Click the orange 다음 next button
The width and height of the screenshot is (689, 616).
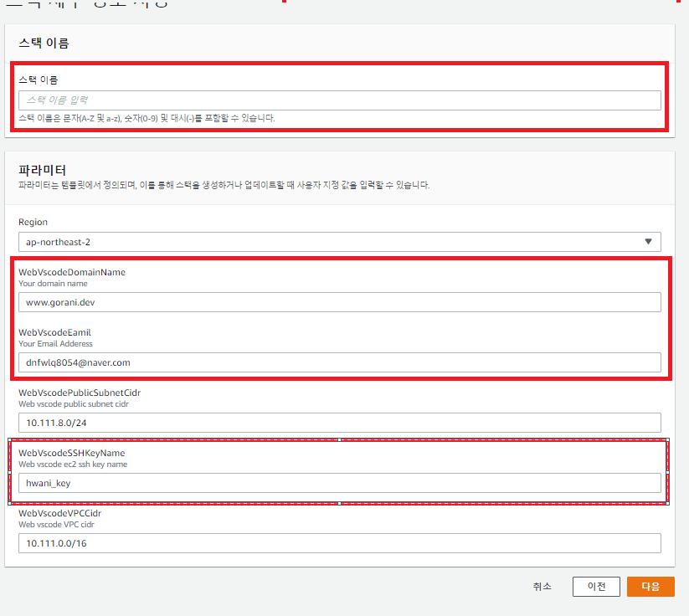click(x=650, y=587)
